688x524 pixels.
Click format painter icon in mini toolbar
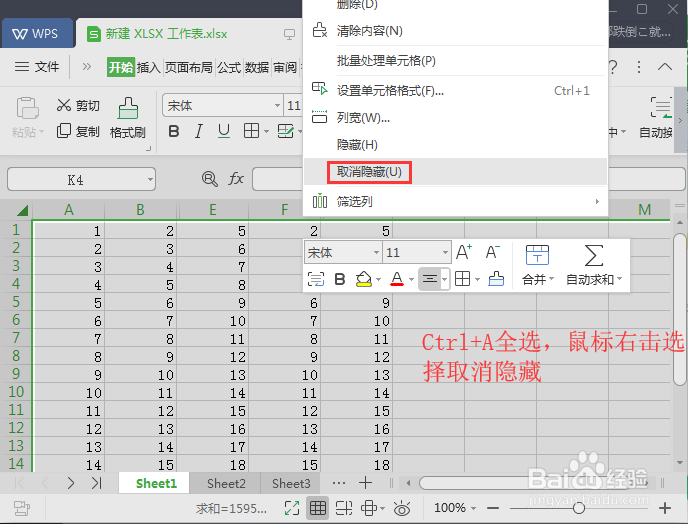[x=496, y=279]
